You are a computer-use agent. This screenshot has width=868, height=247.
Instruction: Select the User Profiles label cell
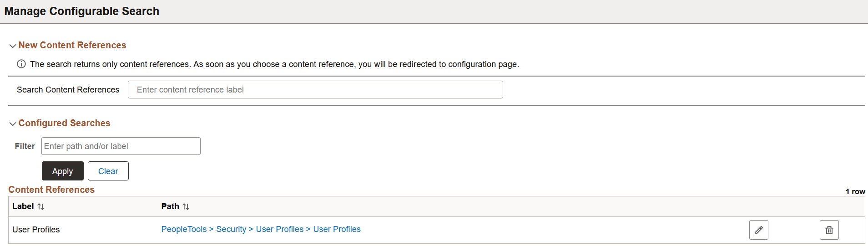point(36,230)
